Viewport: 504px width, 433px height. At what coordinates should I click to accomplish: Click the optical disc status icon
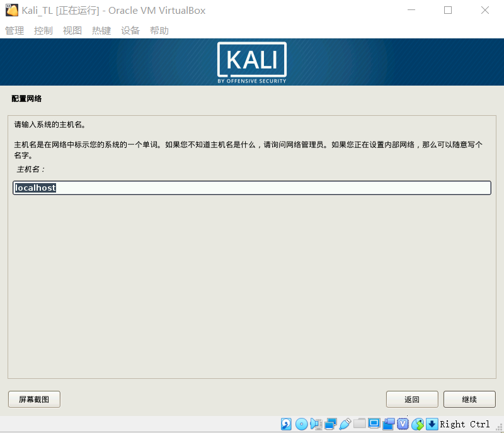pyautogui.click(x=302, y=424)
